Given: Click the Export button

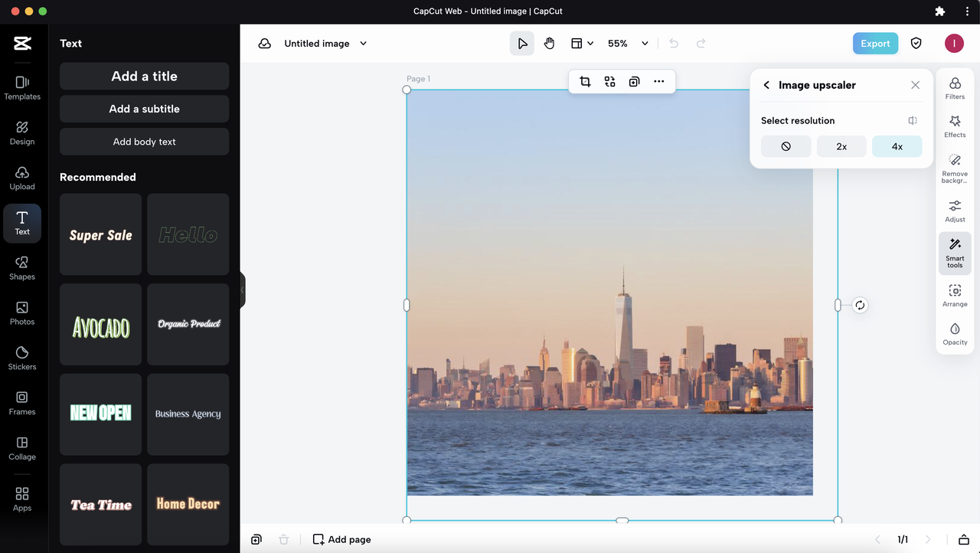Looking at the screenshot, I should 875,44.
